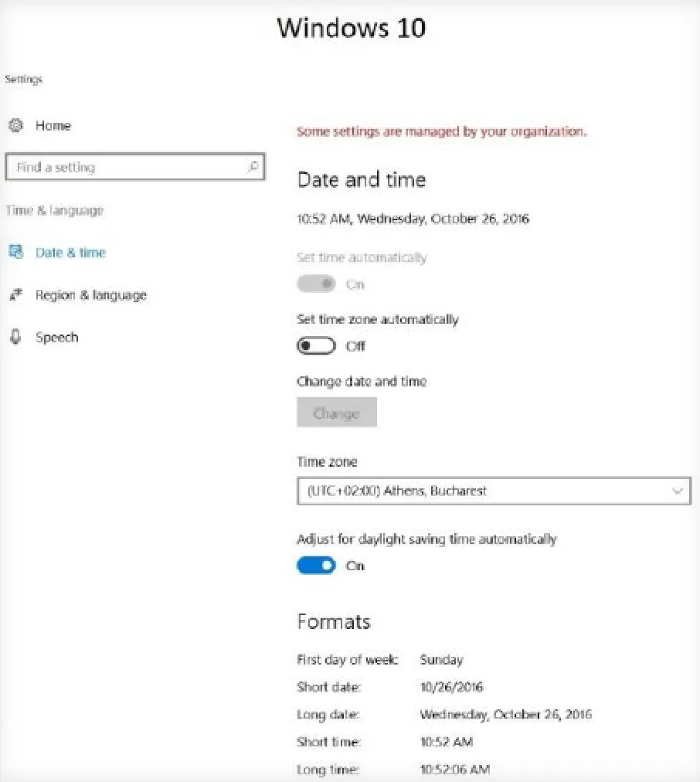
Task: Click the Change date and time button
Action: click(x=337, y=413)
